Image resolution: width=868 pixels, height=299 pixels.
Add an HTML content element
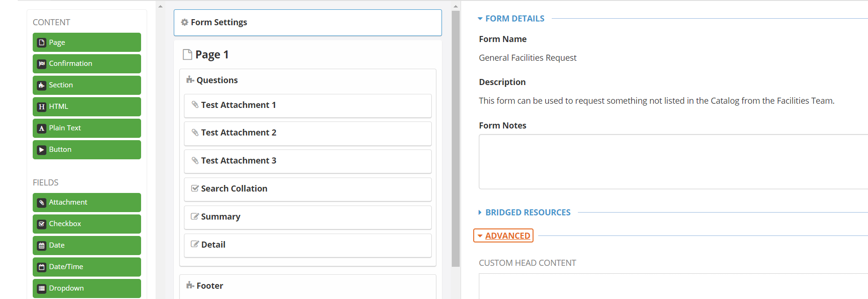(x=87, y=107)
